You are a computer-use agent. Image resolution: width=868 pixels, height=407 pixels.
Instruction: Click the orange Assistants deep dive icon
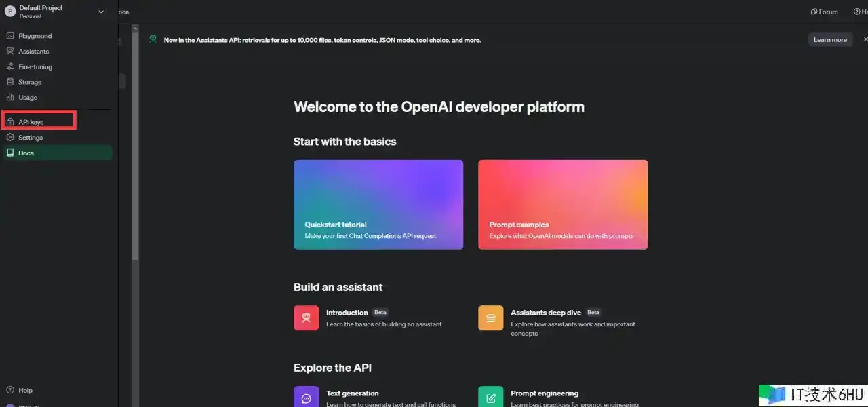coord(491,318)
